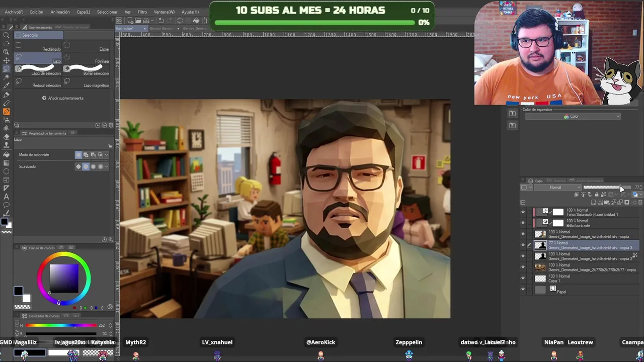This screenshot has width=644, height=362.
Task: Open the layer blending mode Normal dropdown
Action: point(558,188)
